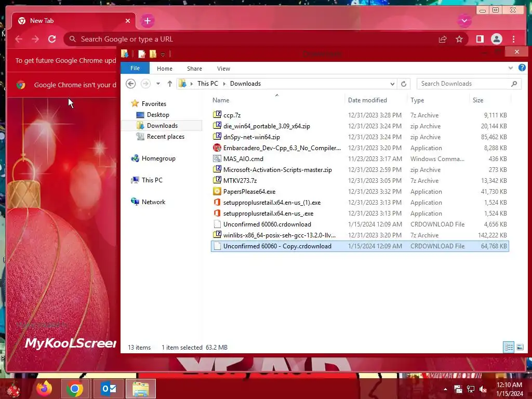Click muted volume tray icon
Viewport: 532px width, 399px height.
click(483, 389)
